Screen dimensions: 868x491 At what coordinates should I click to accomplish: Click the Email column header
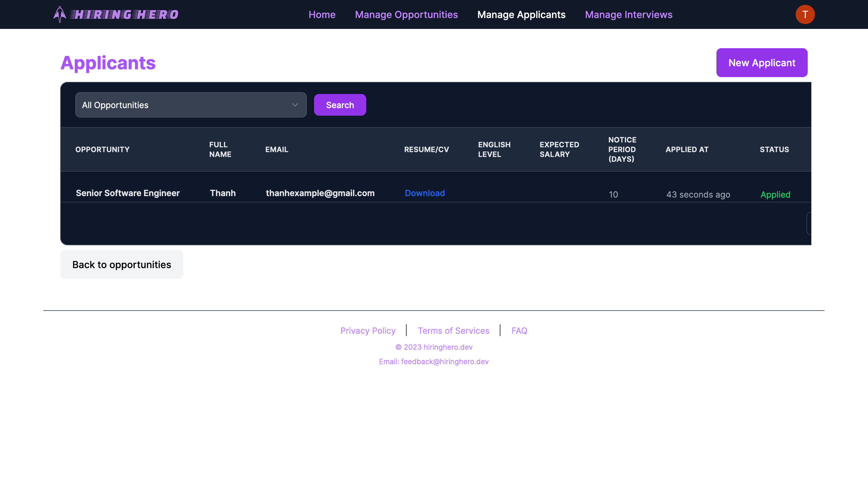[x=276, y=149]
